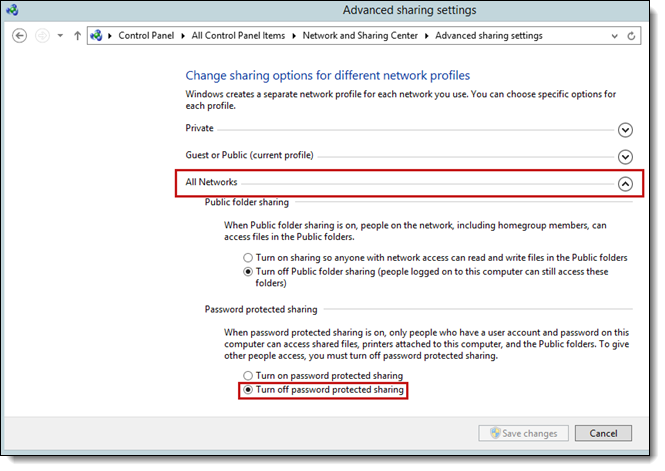Expand the arrow after All Control Panel Items

pos(294,36)
